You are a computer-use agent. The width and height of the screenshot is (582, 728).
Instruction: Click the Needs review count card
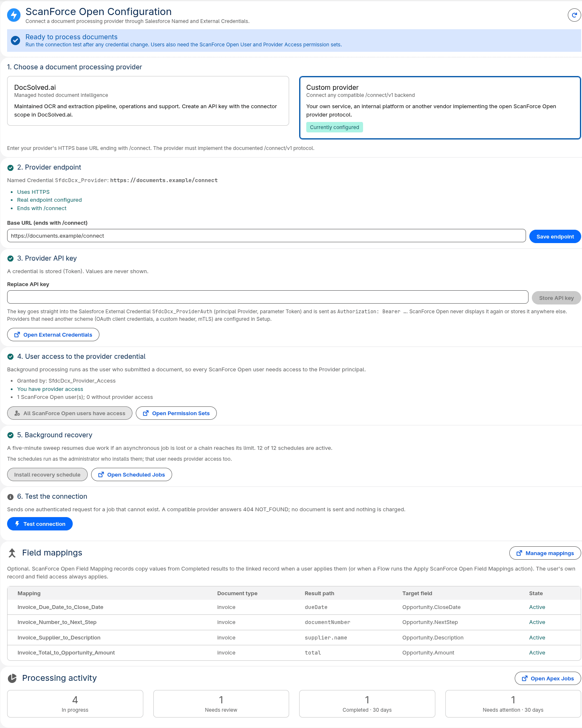coord(221,704)
